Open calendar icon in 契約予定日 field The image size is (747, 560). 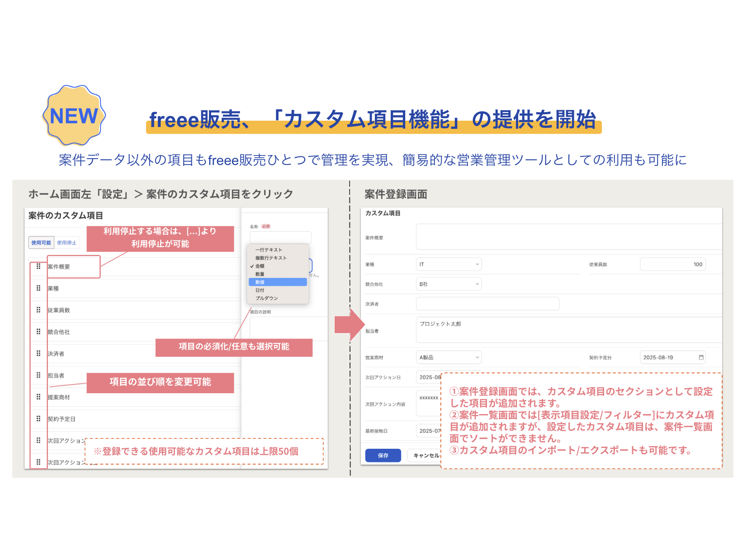coord(701,358)
